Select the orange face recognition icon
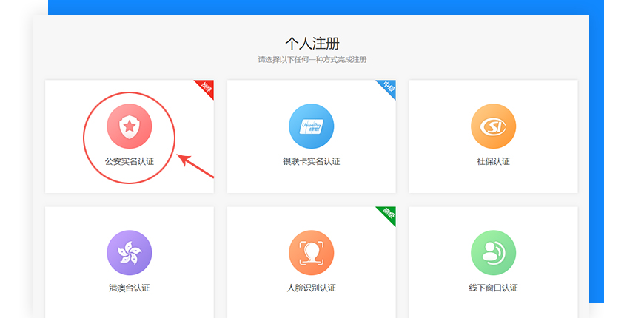 coord(311,253)
